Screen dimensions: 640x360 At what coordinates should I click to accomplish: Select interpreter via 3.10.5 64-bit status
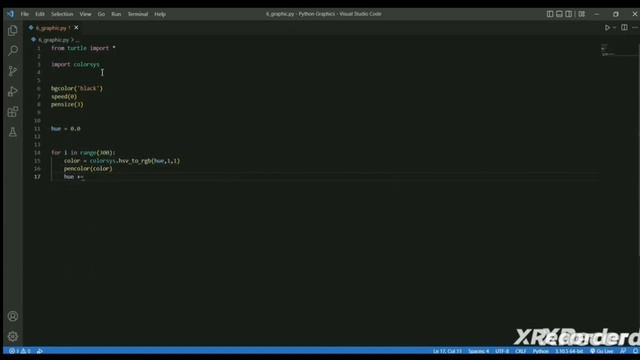tap(569, 351)
